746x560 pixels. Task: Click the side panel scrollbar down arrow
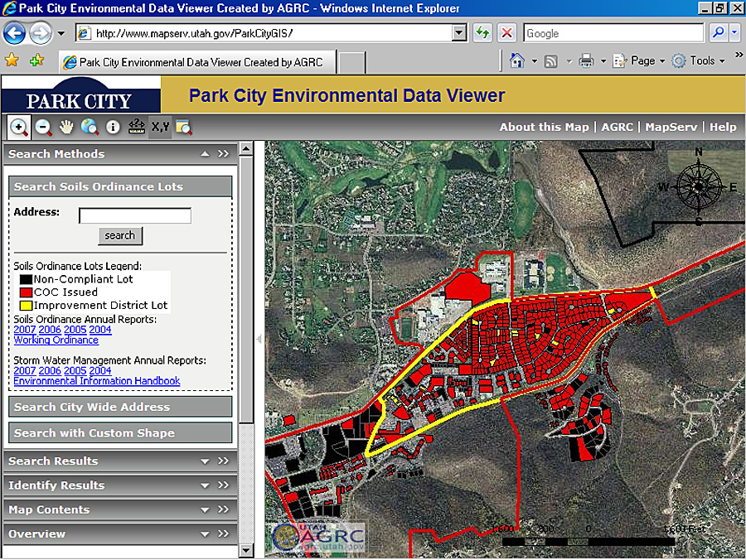point(246,551)
